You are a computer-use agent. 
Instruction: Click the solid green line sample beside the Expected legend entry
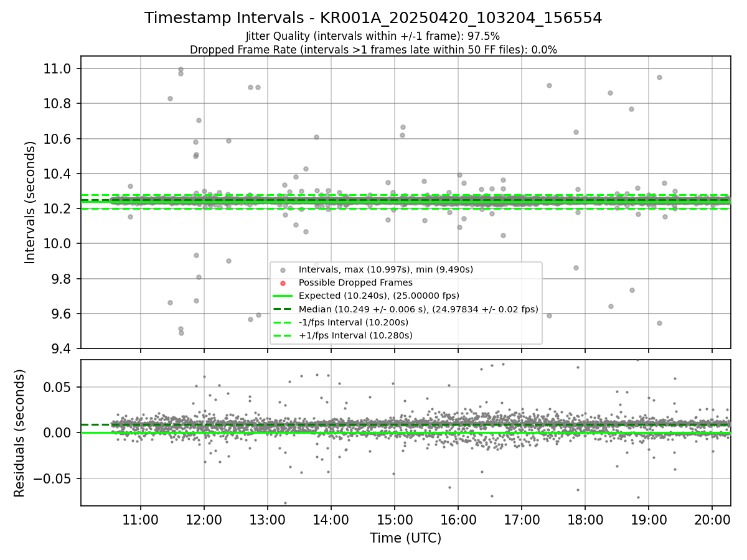click(283, 296)
